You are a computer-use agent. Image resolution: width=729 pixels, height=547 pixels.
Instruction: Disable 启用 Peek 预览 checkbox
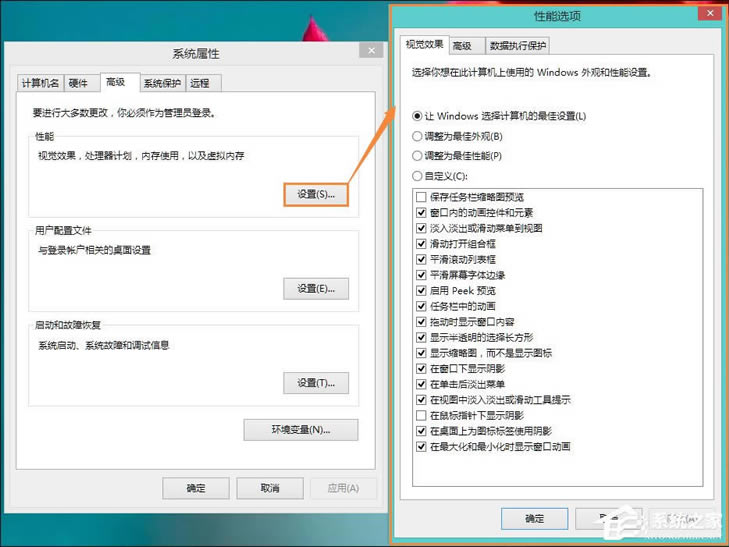(421, 290)
